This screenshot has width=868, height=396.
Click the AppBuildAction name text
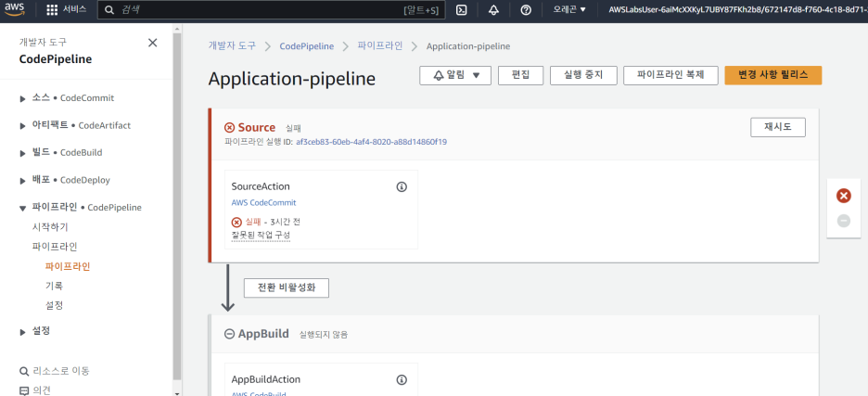pyautogui.click(x=266, y=379)
